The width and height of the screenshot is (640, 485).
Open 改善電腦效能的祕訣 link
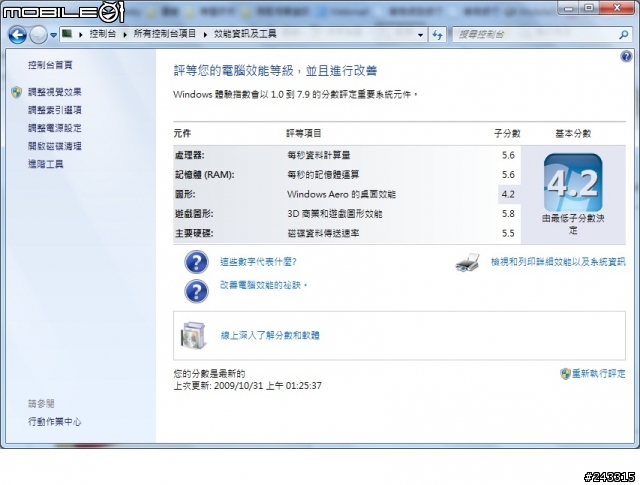[263, 285]
